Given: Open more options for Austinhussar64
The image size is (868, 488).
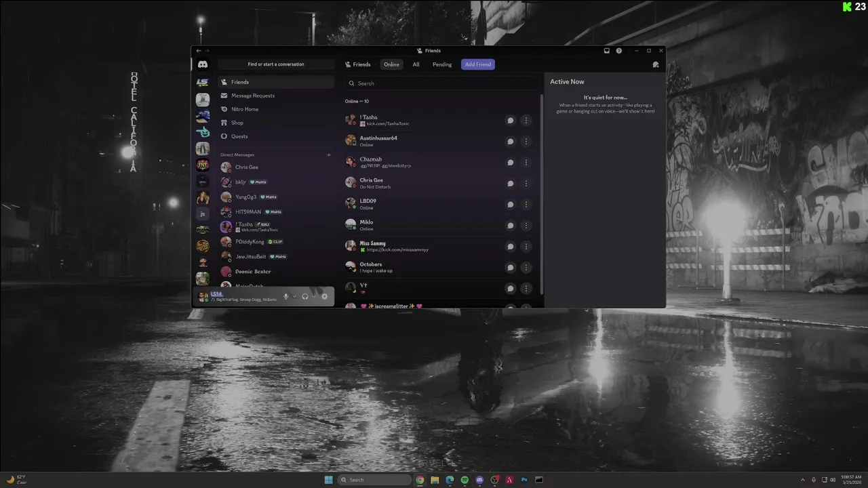Looking at the screenshot, I should (526, 142).
